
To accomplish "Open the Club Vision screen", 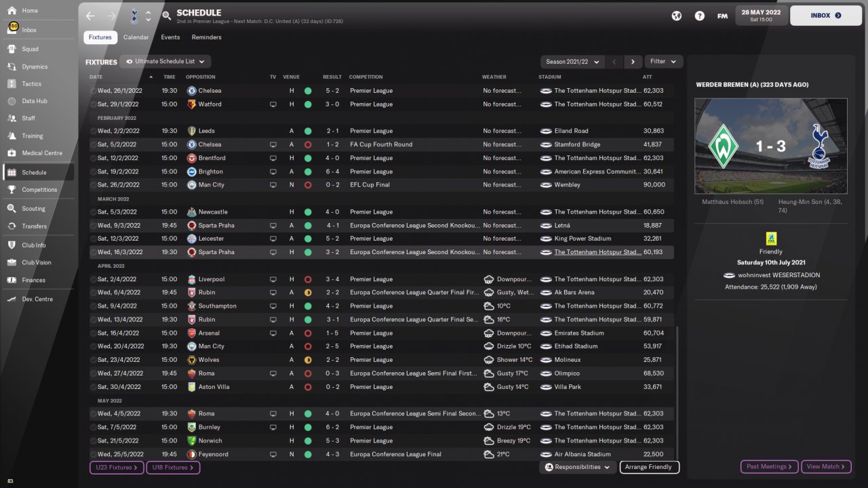I will [x=37, y=262].
